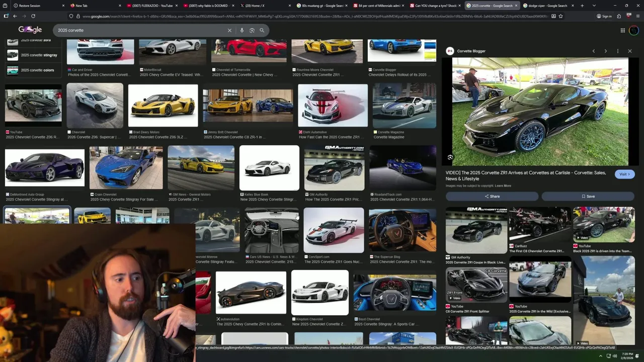Click the Visit button
644x362 pixels.
click(x=624, y=174)
